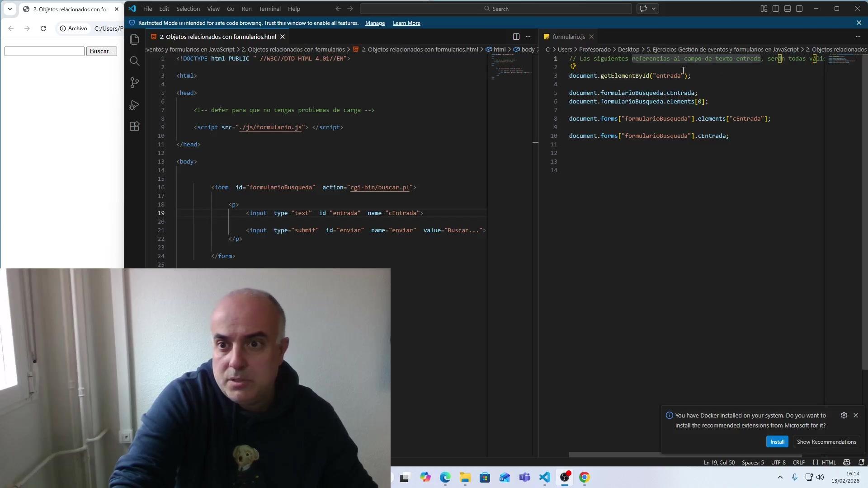Viewport: 868px width, 488px height.
Task: Switch to the formulario.js editor tab
Action: pos(569,37)
